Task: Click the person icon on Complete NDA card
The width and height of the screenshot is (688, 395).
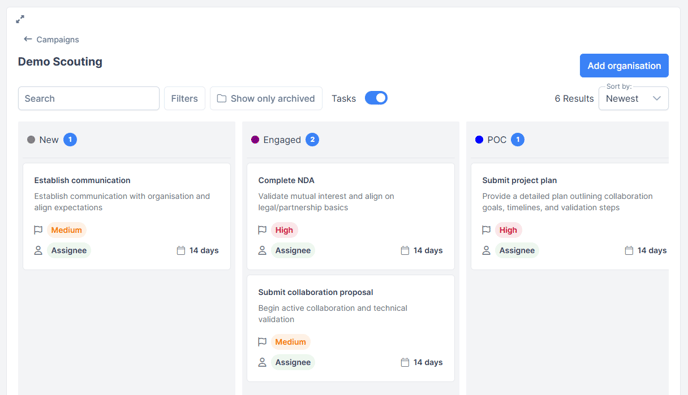Action: click(262, 251)
